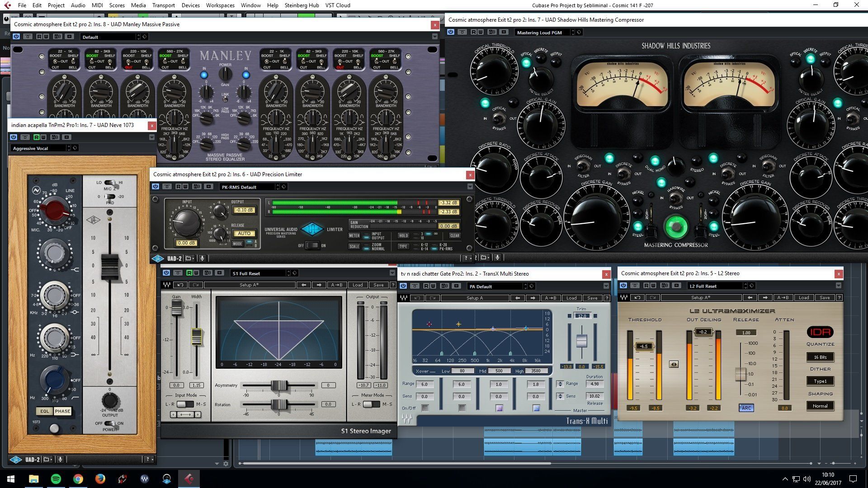
Task: Open S1 Full Reset preset dropdown
Action: coord(260,273)
